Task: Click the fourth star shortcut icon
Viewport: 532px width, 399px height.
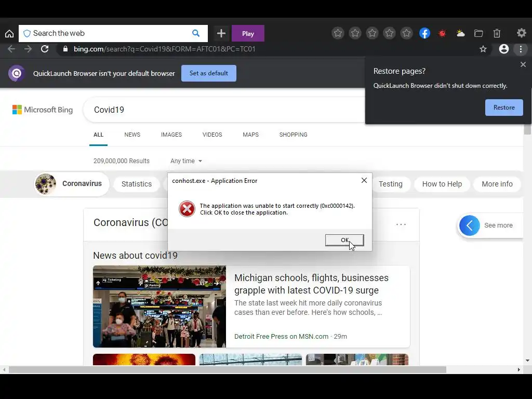Action: click(390, 33)
